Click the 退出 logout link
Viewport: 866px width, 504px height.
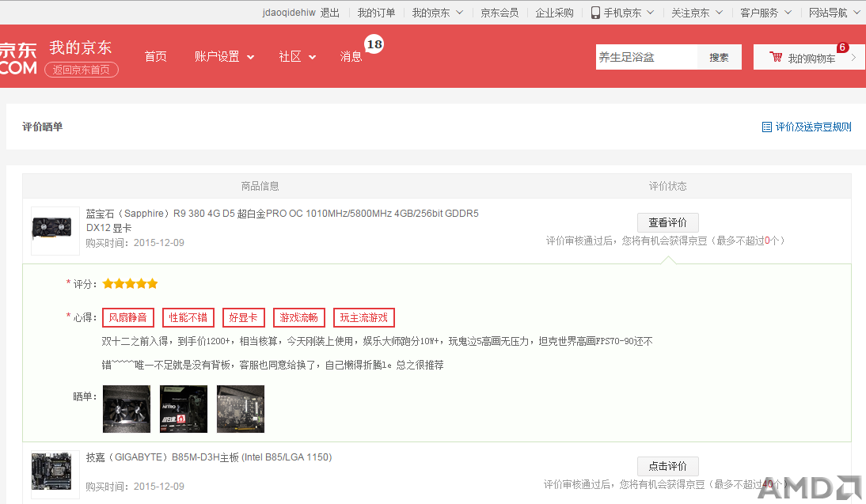pyautogui.click(x=330, y=13)
